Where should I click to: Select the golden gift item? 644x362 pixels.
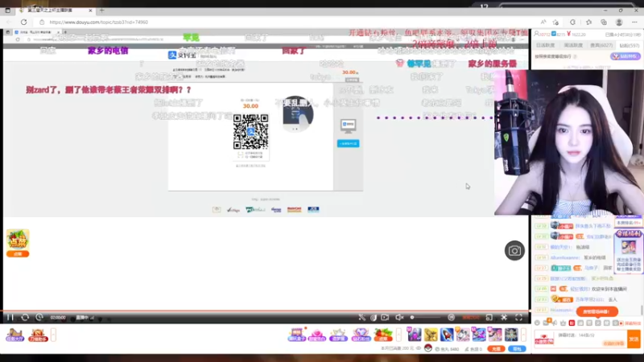[431, 335]
